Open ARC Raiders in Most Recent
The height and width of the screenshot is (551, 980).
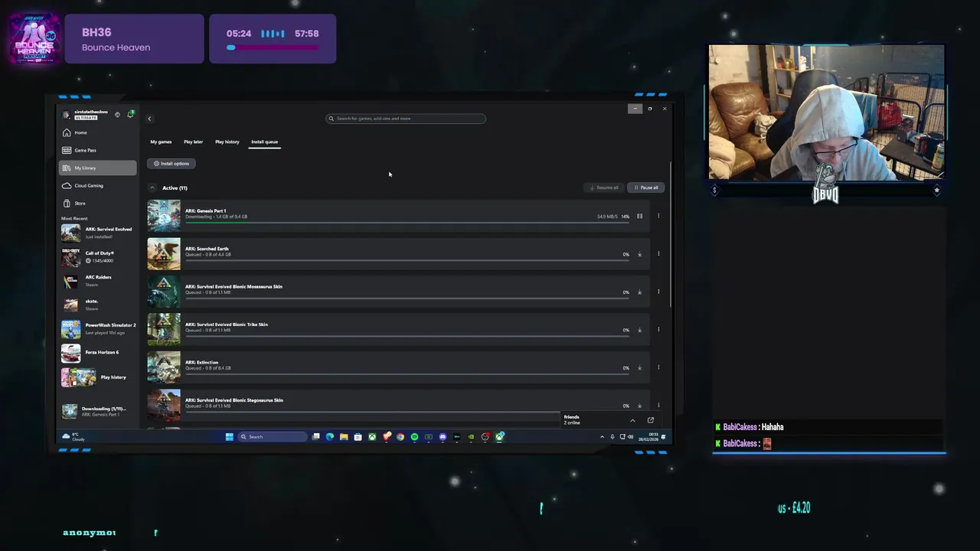coord(98,281)
